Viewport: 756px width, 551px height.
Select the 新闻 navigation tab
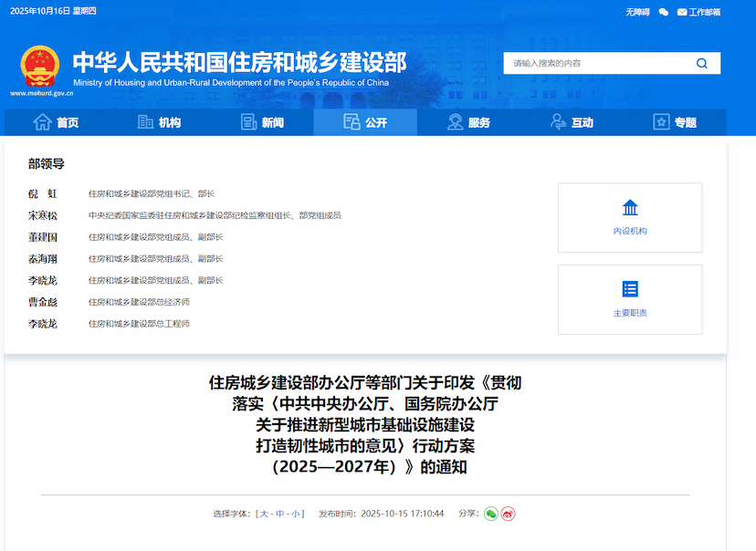[262, 122]
